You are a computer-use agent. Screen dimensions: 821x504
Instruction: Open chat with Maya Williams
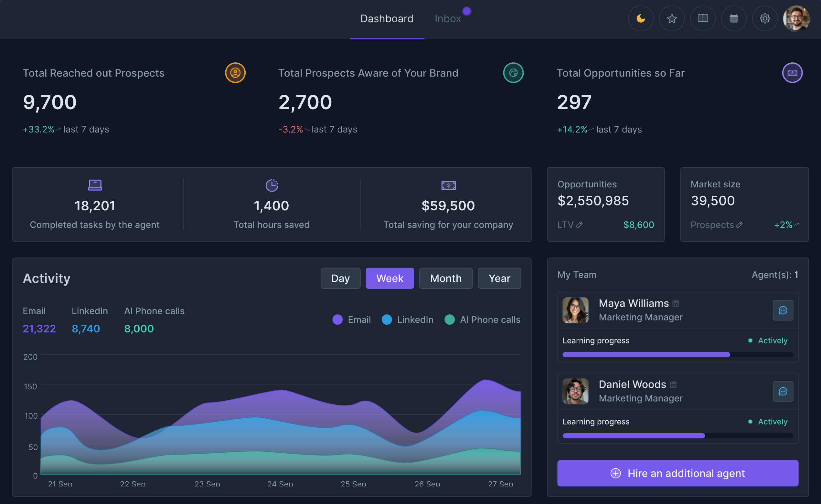(x=783, y=310)
